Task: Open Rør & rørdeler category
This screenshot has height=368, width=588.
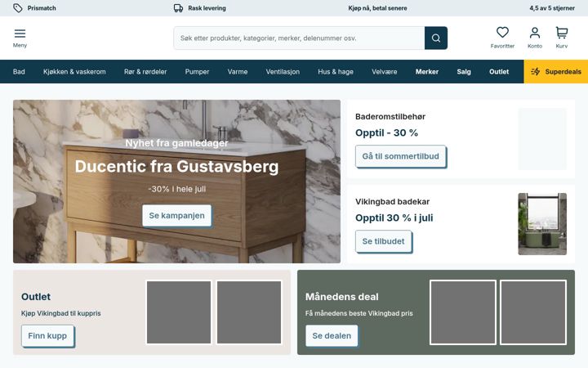Action: (145, 72)
